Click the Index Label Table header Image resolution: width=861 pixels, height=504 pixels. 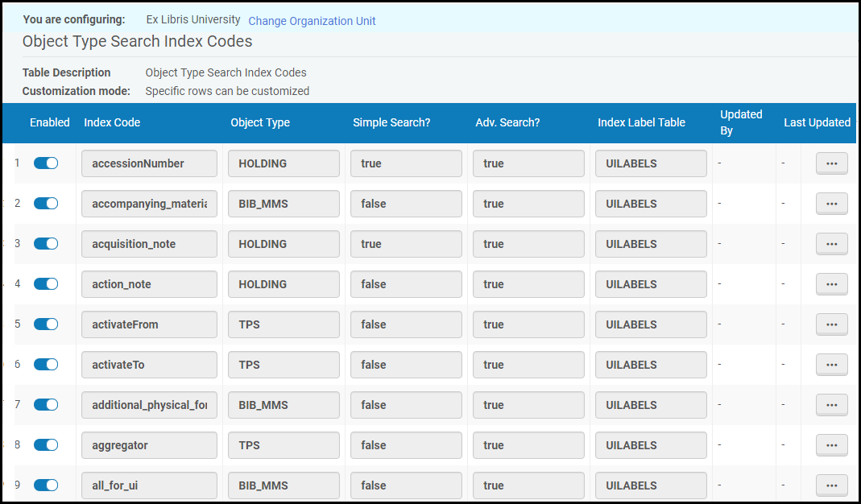tap(641, 122)
